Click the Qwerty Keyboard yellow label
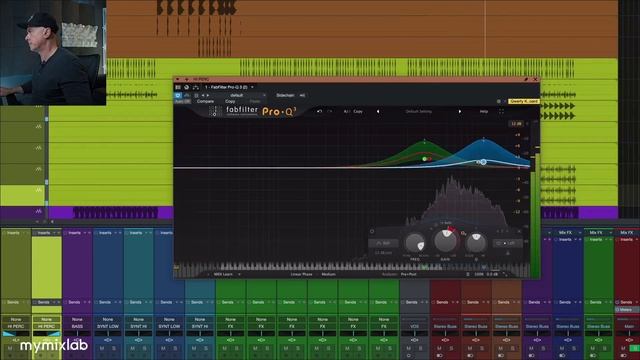This screenshot has width=640, height=360. click(x=524, y=101)
